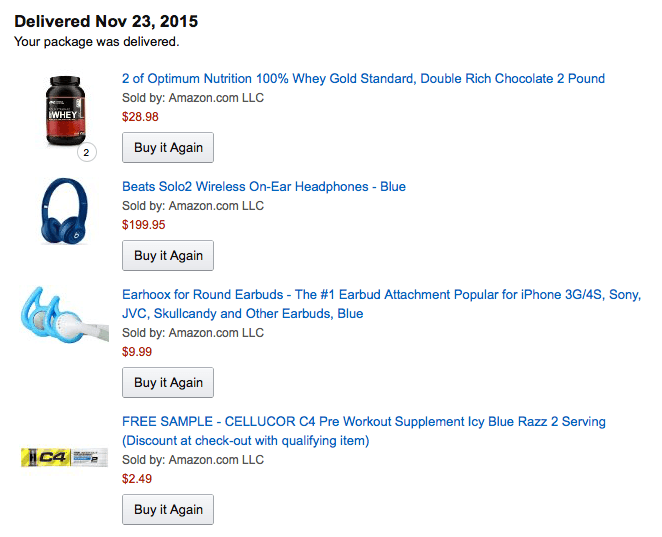Open the Beats Solo2 Wireless Headphones link

click(x=263, y=187)
